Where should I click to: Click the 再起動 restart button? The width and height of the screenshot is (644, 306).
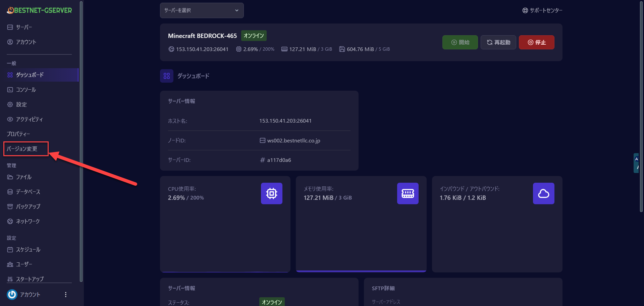pos(498,42)
